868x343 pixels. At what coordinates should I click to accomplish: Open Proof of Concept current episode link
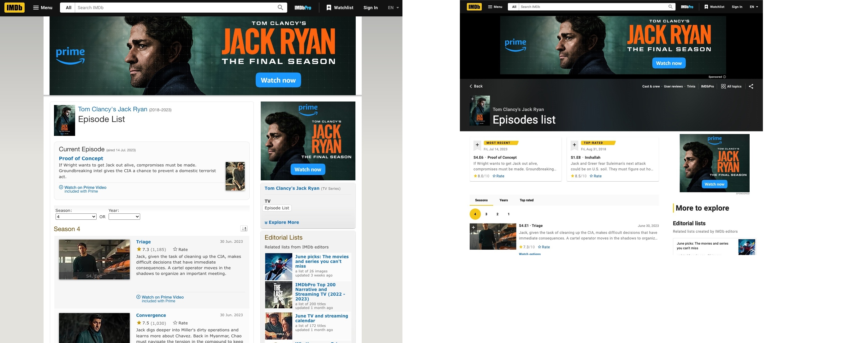pos(81,158)
